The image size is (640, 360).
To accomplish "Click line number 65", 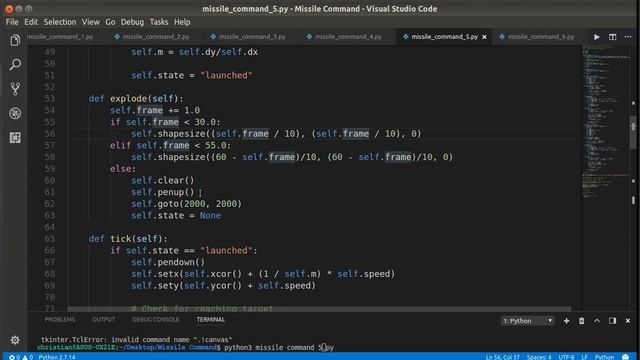I will coord(49,239).
